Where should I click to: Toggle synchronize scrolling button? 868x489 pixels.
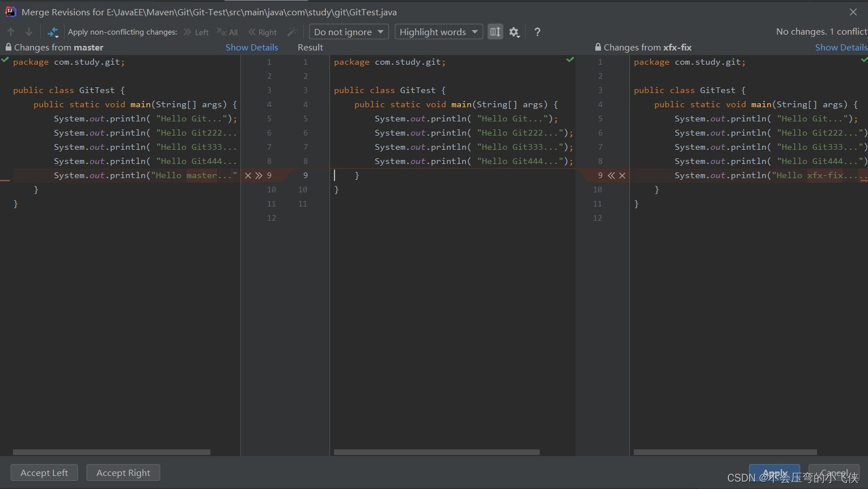(x=496, y=32)
